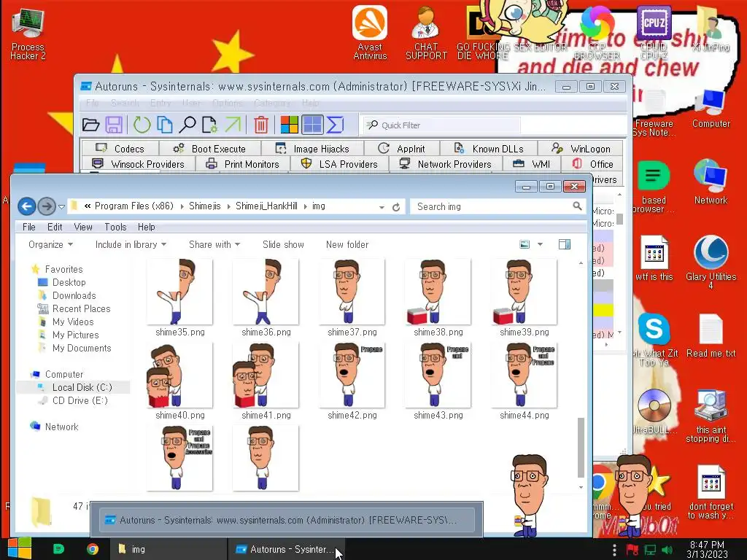
Task: Click the New folder button
Action: coord(347,244)
